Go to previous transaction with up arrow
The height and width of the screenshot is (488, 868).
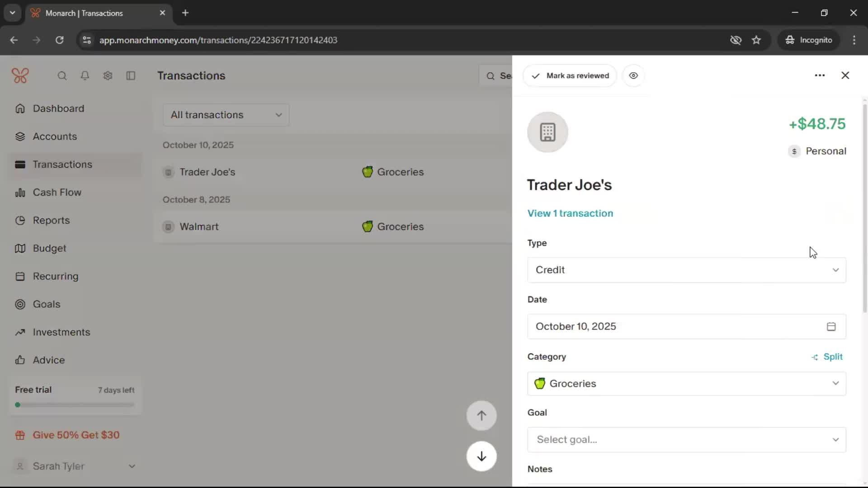click(x=481, y=416)
